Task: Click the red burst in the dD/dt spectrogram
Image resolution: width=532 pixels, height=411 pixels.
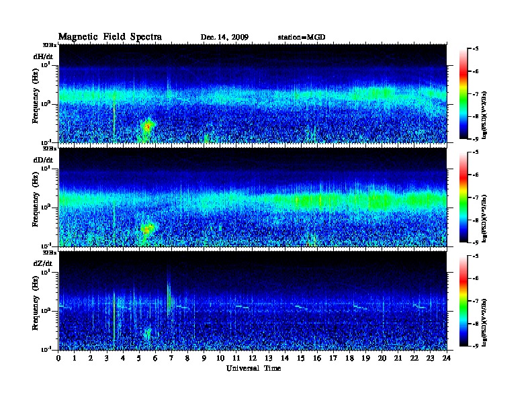Action: (x=147, y=229)
